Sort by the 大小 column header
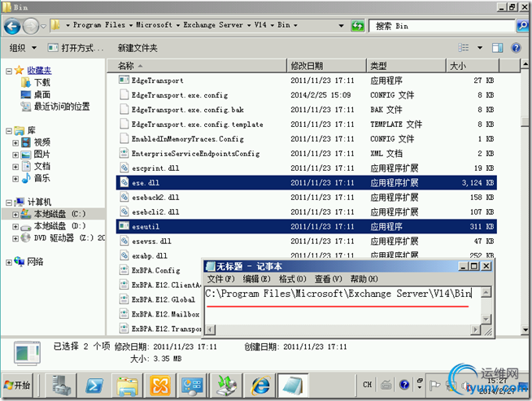 coord(473,65)
